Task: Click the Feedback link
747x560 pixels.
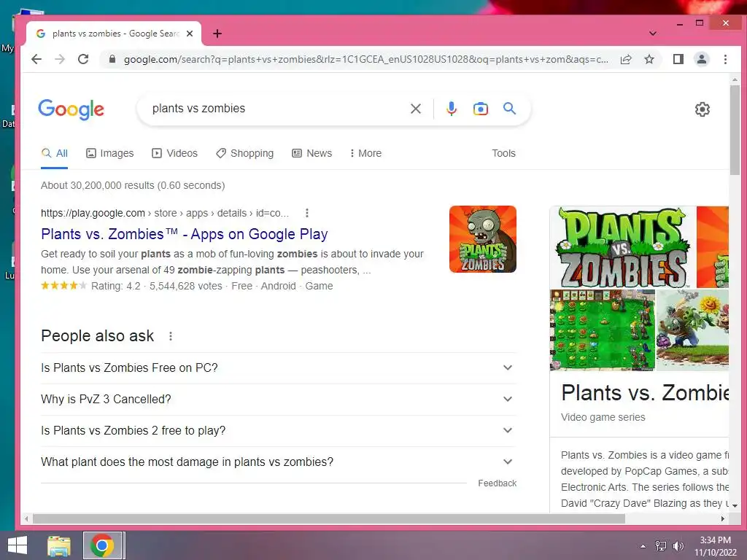Action: (x=497, y=483)
